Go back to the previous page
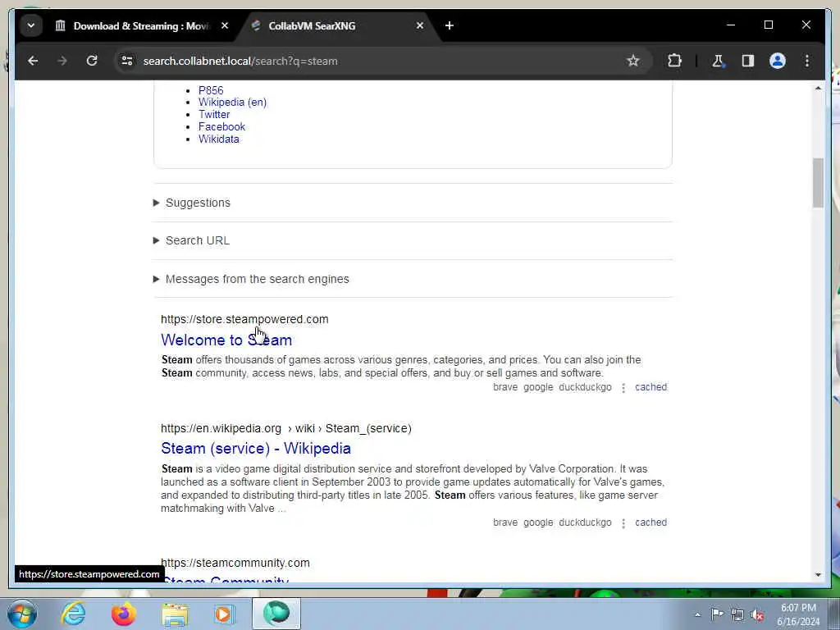 point(33,61)
